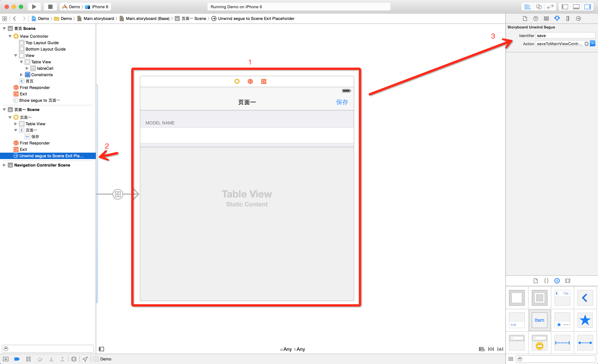Click the view controller icon in scene dock
This screenshot has width=598, height=364.
click(x=237, y=81)
